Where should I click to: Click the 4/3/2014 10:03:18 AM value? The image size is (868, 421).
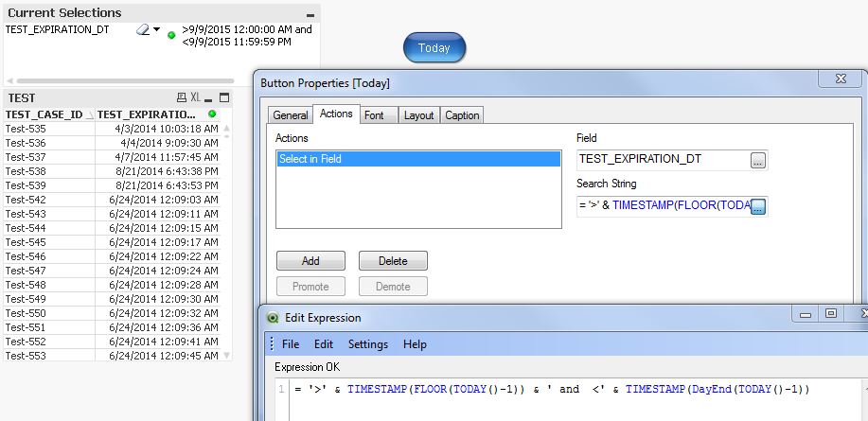tap(167, 129)
